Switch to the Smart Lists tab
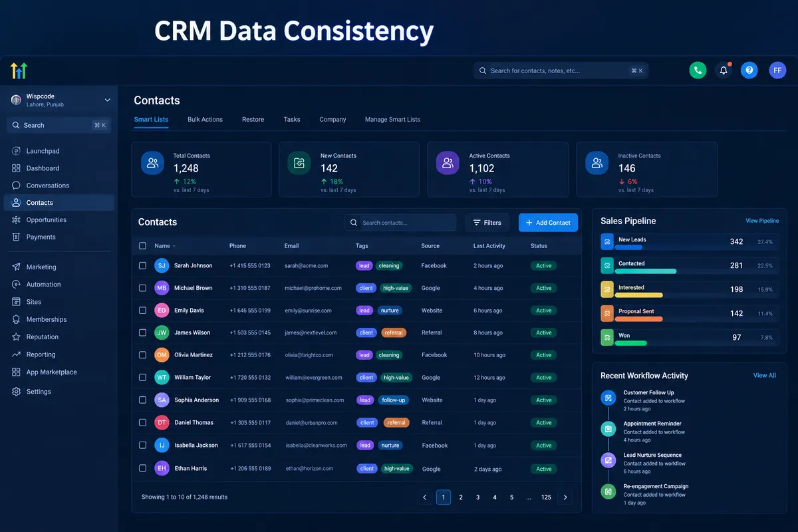 tap(151, 120)
